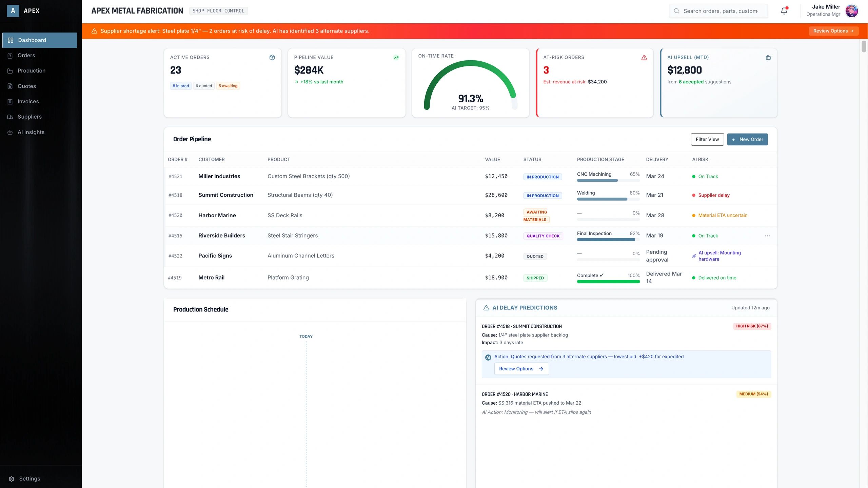The width and height of the screenshot is (868, 488).
Task: Open the Orders section in sidebar
Action: point(26,55)
